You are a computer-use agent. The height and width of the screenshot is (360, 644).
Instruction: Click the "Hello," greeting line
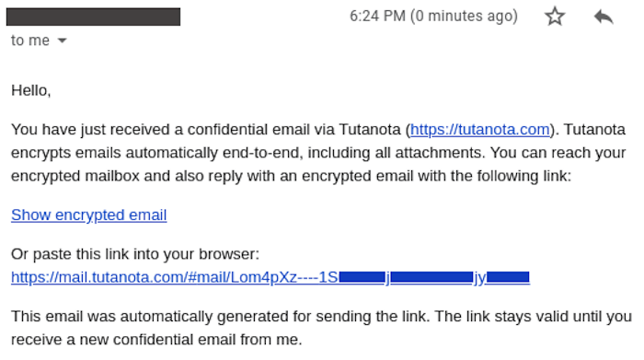[x=30, y=90]
